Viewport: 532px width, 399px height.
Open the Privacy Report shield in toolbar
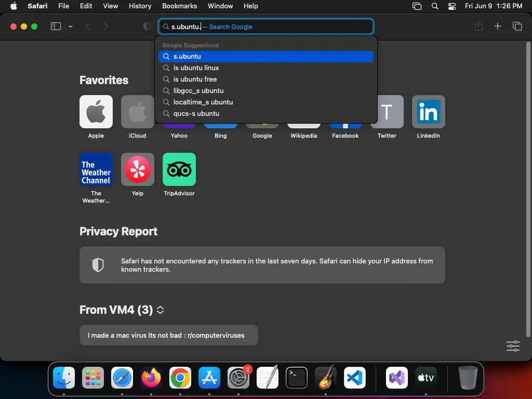coord(147,26)
